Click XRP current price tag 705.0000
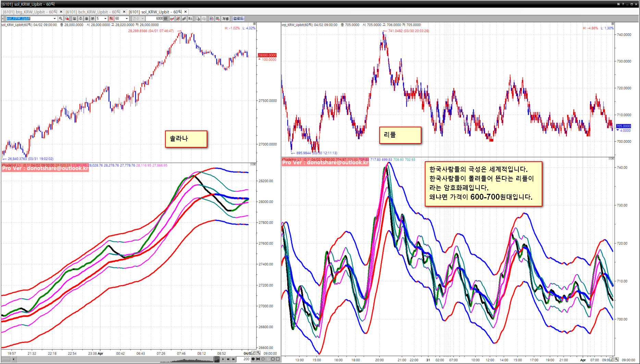 click(624, 126)
